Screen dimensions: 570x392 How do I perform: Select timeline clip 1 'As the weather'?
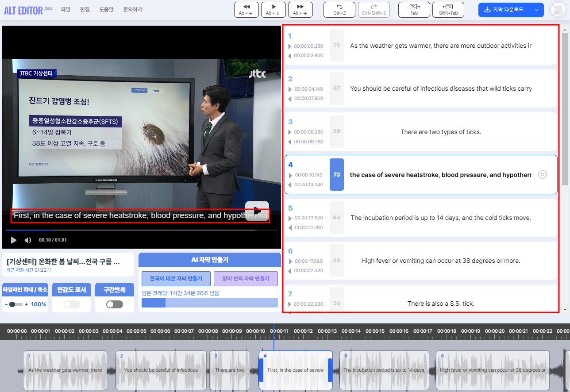pos(65,370)
